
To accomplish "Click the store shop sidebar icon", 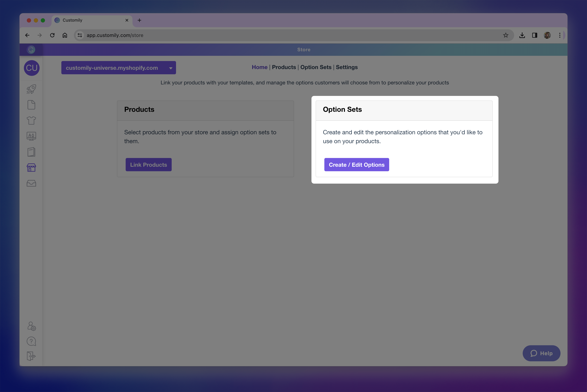I will (31, 168).
